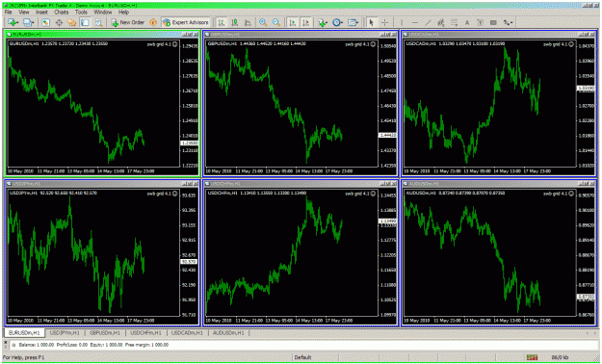Click the '86/0 kb' traffic indicator
This screenshot has width=602, height=364.
(560, 357)
